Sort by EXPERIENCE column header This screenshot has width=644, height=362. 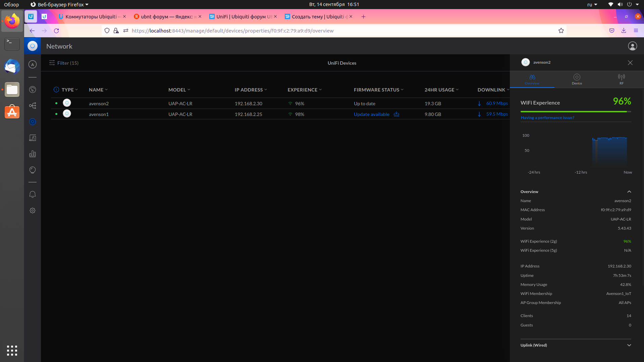tap(305, 90)
